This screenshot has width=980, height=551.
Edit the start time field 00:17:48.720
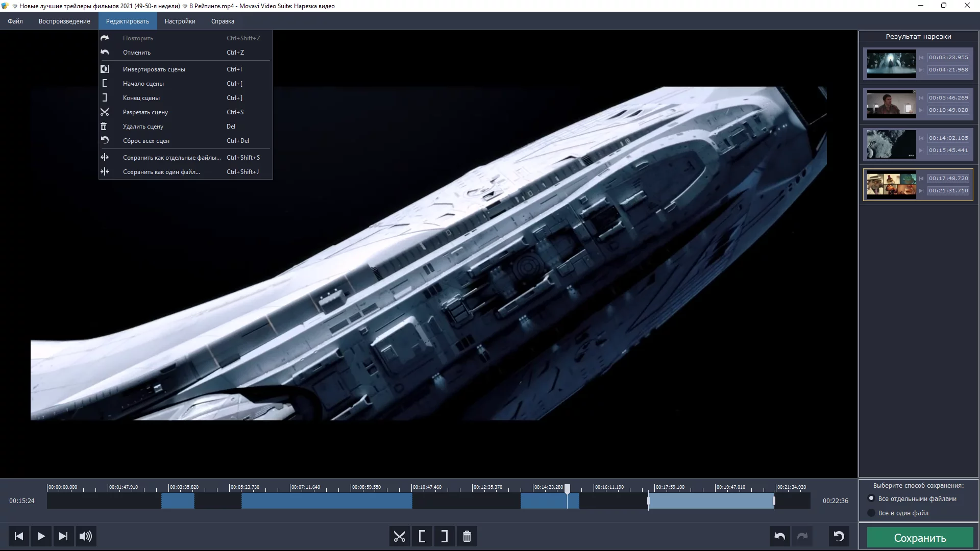[x=948, y=179]
